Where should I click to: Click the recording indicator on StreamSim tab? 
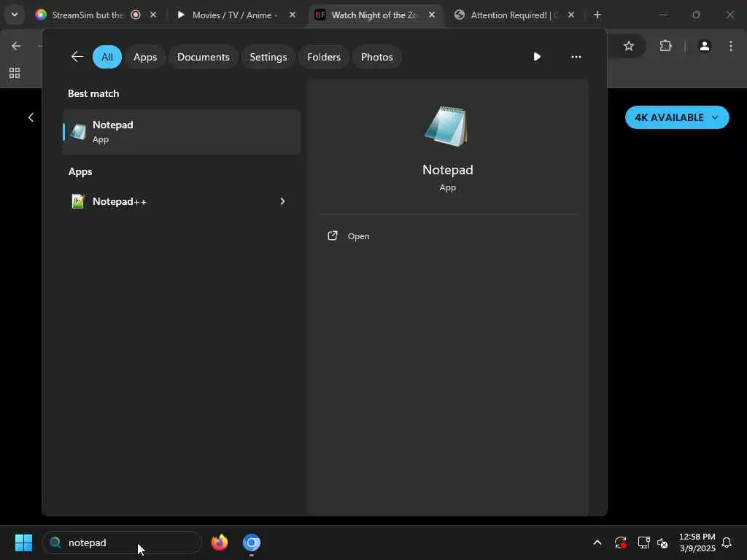coord(136,15)
